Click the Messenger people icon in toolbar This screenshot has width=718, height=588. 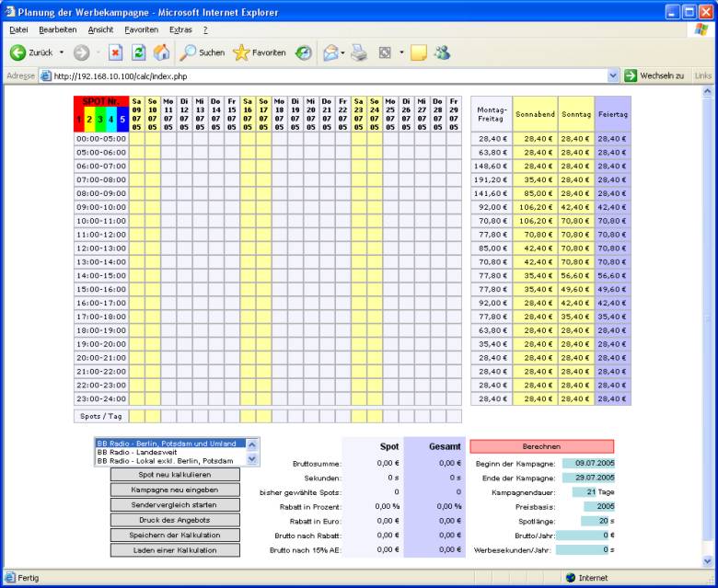(x=442, y=52)
